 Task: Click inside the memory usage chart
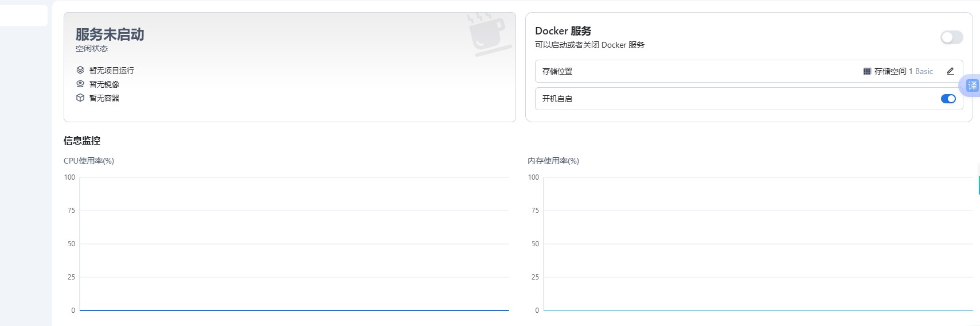coord(758,244)
